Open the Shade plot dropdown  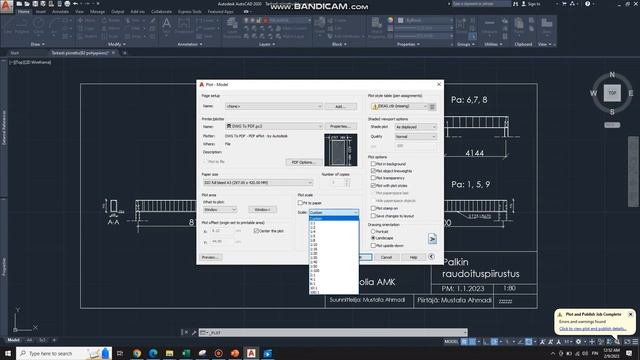click(416, 127)
